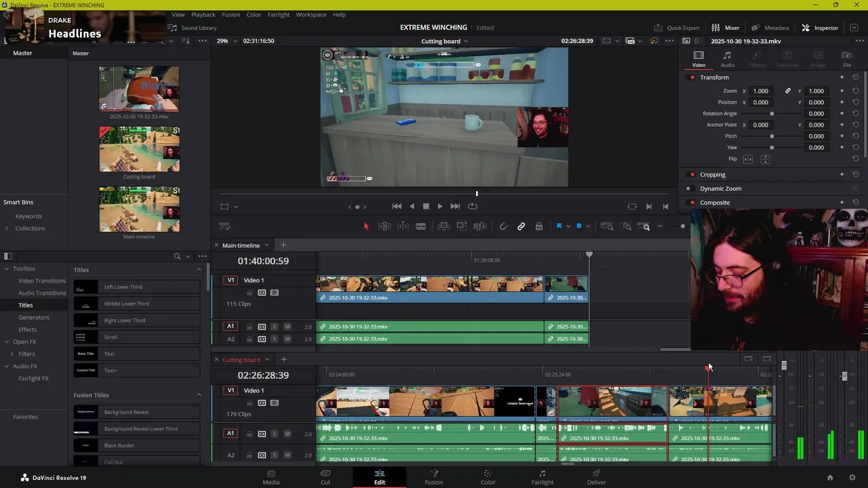The image size is (868, 488).
Task: Click the Quick Export button
Action: coord(676,28)
